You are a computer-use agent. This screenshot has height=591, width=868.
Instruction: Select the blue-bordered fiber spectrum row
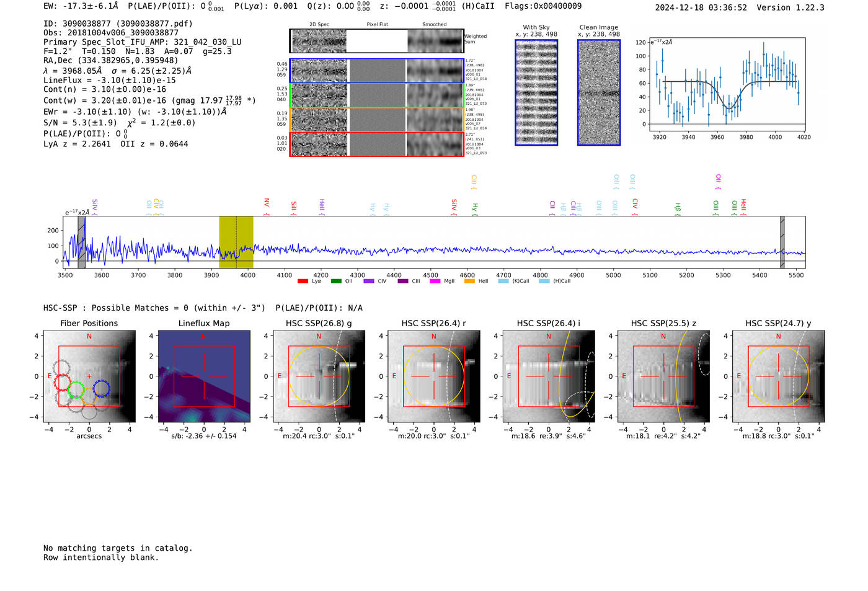[376, 71]
